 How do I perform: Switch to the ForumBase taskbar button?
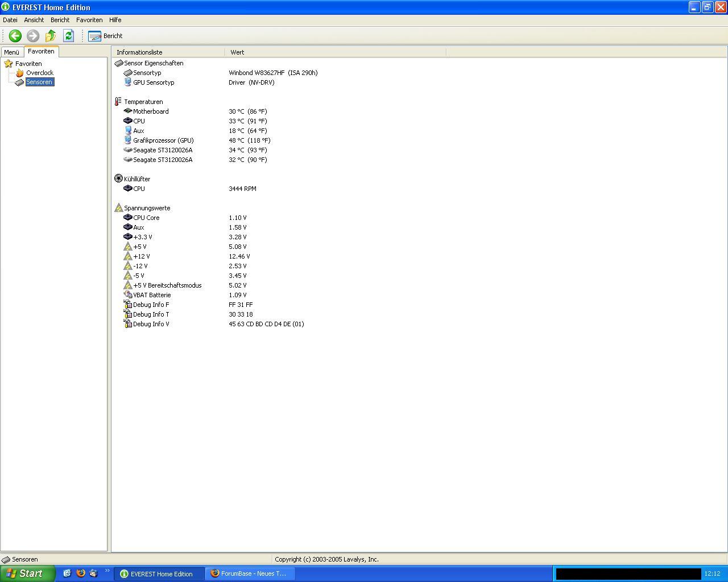(251, 574)
